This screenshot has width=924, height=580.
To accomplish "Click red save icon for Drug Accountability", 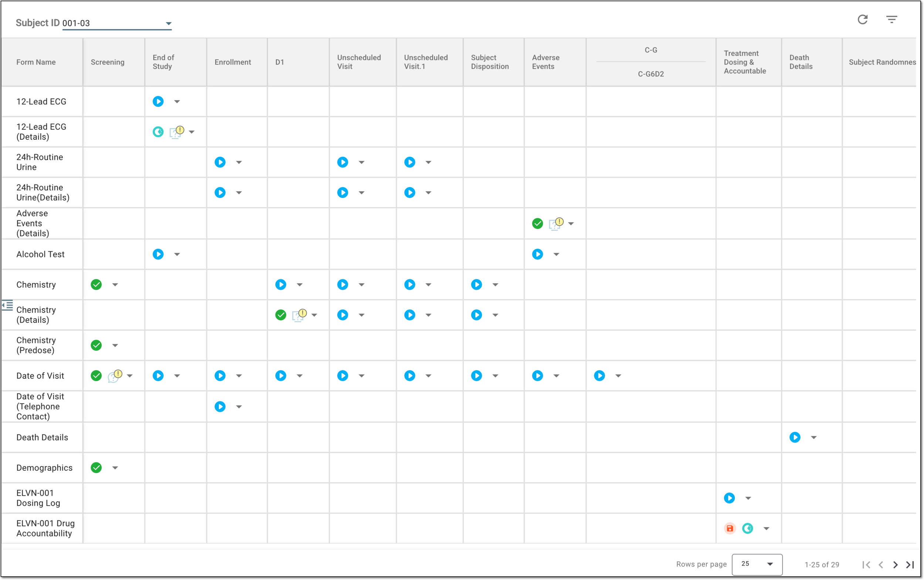I will click(x=730, y=529).
